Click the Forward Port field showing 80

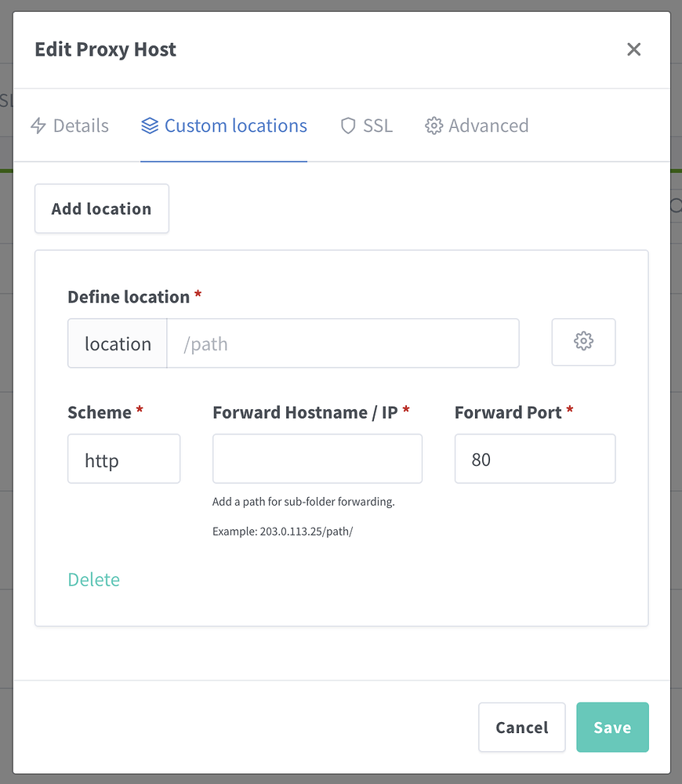click(x=535, y=459)
